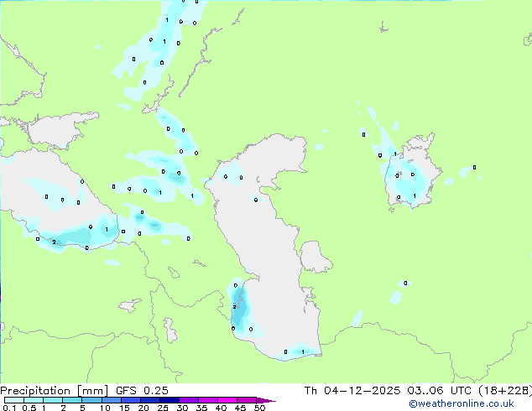Select the purple 30–35 mm legend box
532x411 pixels.
click(x=188, y=400)
